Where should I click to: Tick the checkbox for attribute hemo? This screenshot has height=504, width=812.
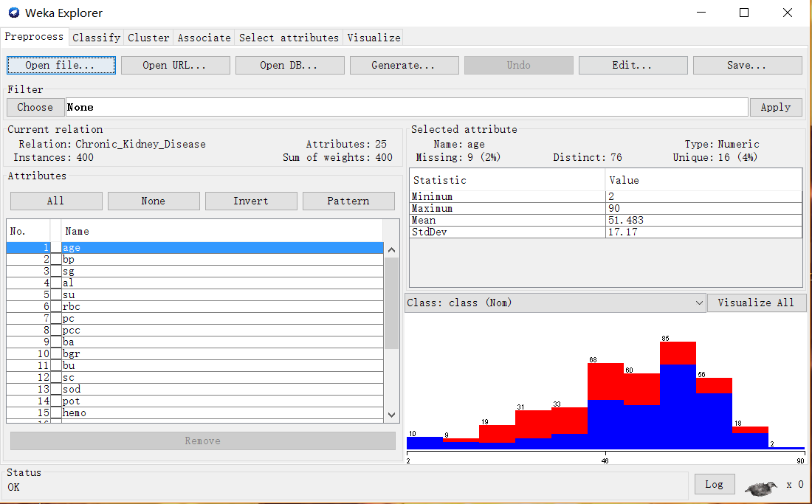(56, 413)
